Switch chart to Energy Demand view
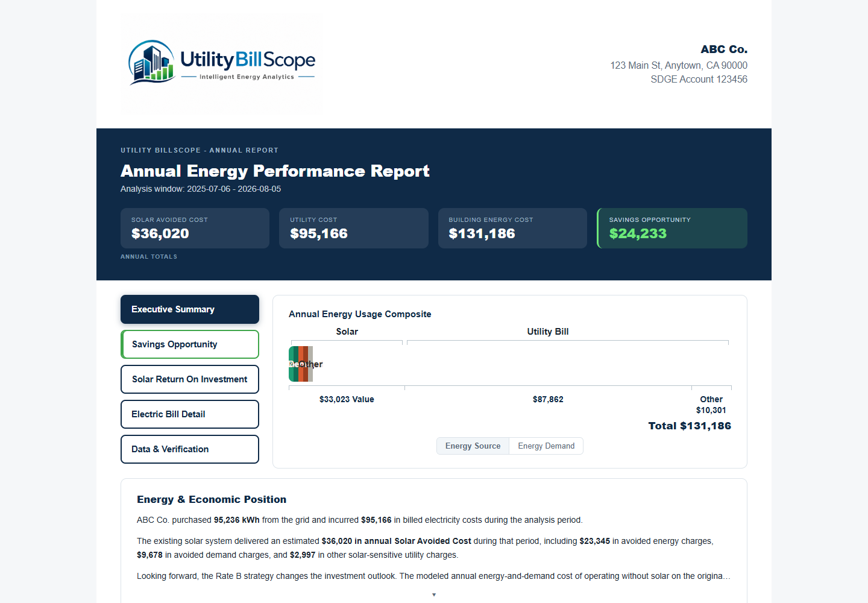The width and height of the screenshot is (868, 603). [546, 446]
